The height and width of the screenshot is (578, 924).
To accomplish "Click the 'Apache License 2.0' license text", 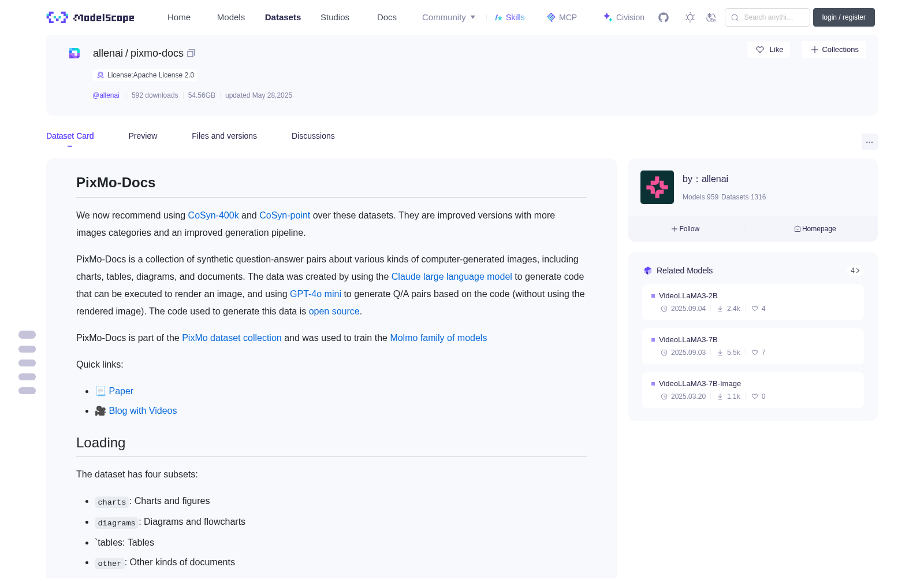I will click(x=164, y=75).
